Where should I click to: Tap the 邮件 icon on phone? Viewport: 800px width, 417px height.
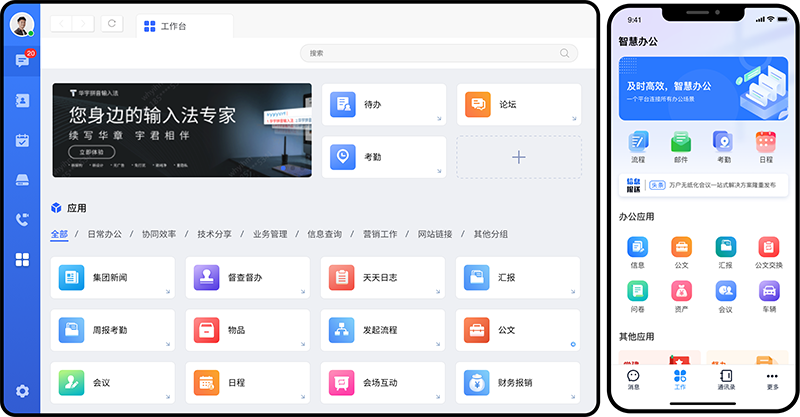[681, 146]
